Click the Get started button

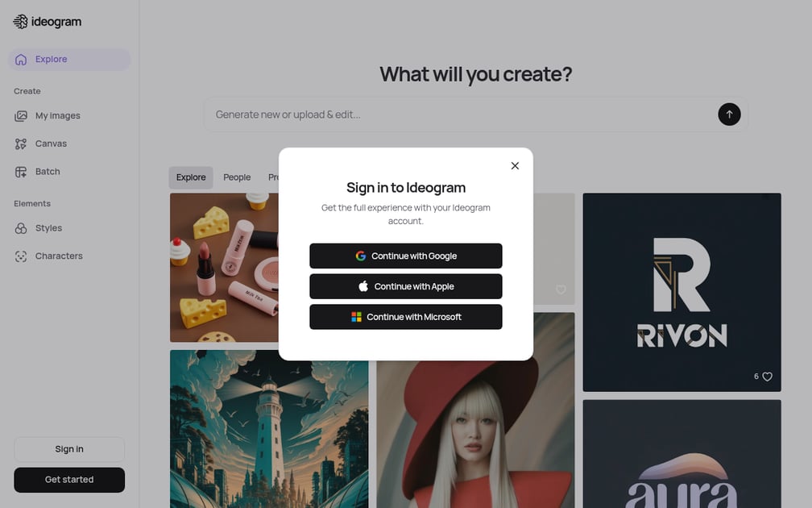(x=69, y=480)
